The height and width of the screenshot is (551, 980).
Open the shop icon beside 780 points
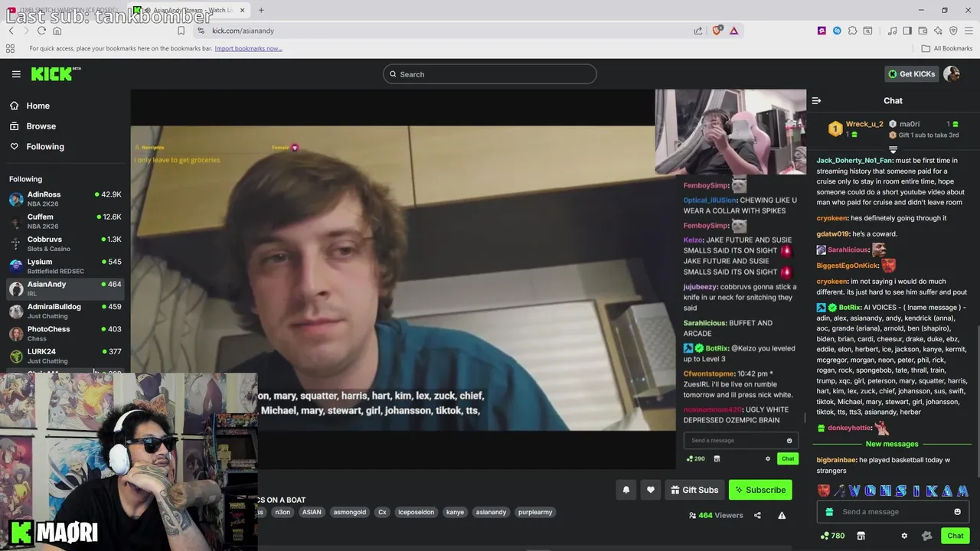click(861, 536)
